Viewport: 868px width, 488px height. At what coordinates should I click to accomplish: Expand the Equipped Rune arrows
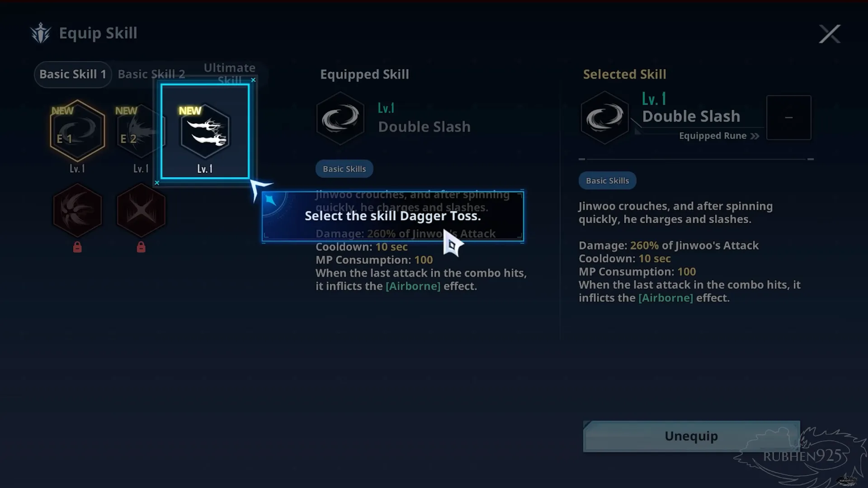[755, 136]
